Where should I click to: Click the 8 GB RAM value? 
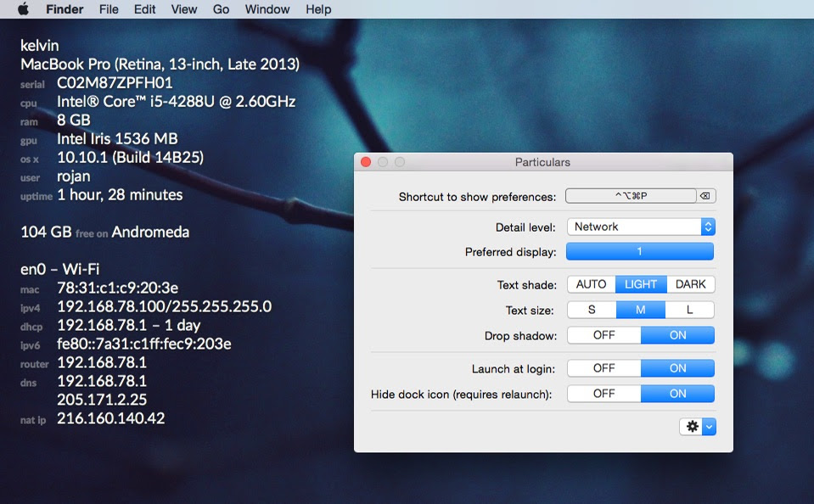tap(74, 120)
